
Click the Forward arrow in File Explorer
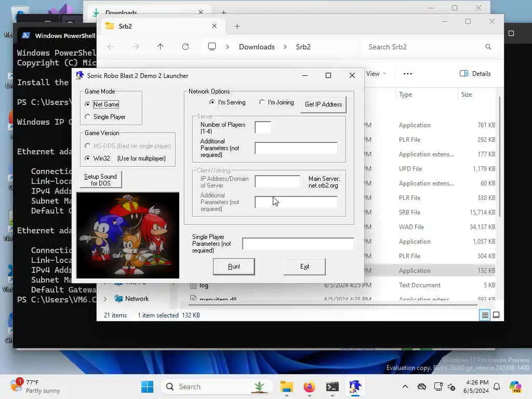pos(136,47)
